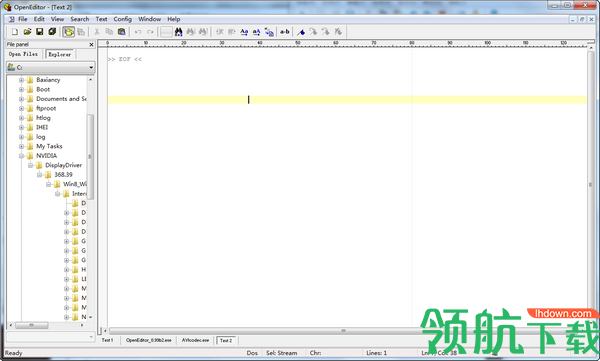
Task: Select the htlog folder
Action: [43, 118]
